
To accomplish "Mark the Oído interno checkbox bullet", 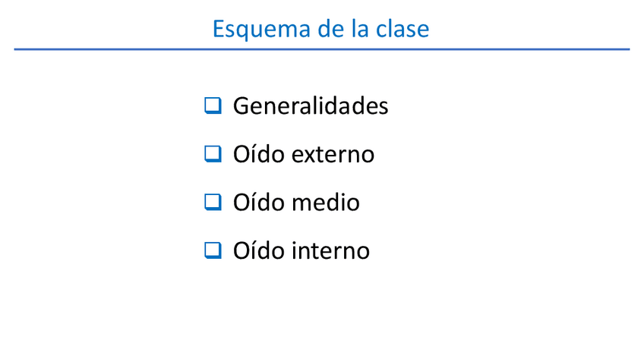I will click(x=213, y=250).
